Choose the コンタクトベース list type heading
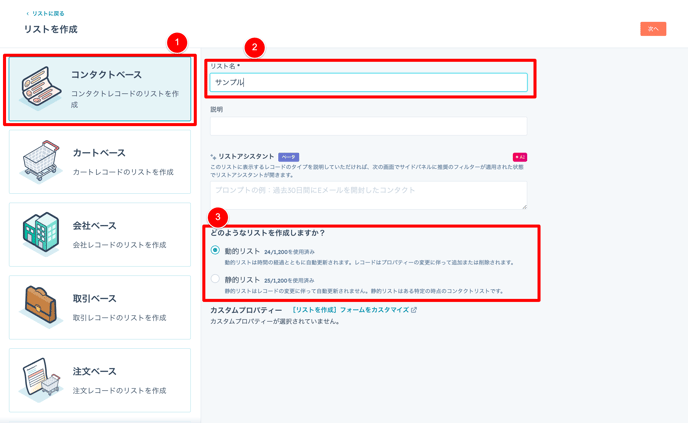Viewport: 688px width, 423px height. point(107,75)
